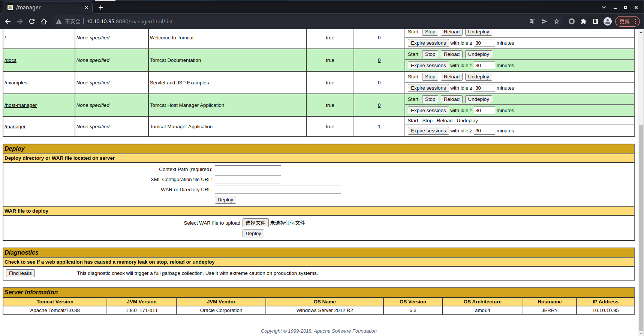The height and width of the screenshot is (336, 644).
Task: Toggle the browser side panel icon
Action: [596, 21]
